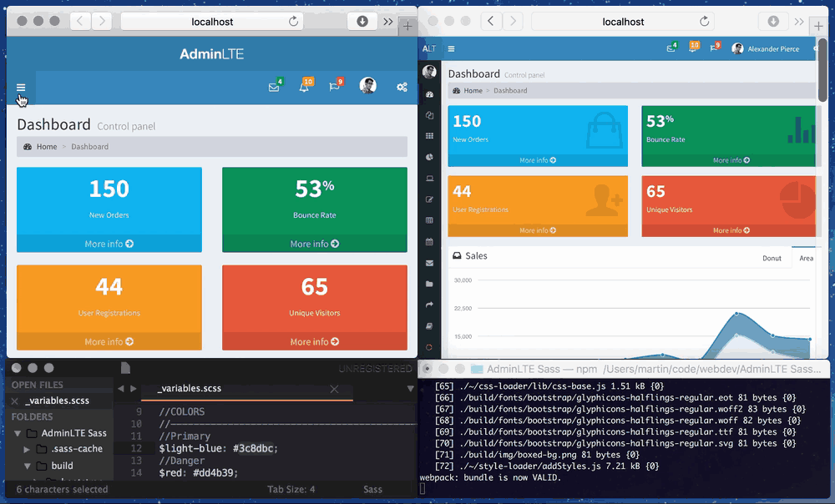Click localhost address bar in left Safari
This screenshot has width=835, height=504.
(x=212, y=22)
